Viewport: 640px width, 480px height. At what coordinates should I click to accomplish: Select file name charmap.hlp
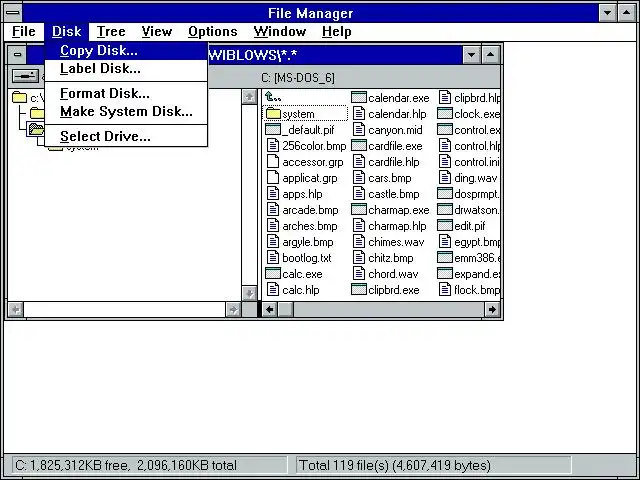pyautogui.click(x=397, y=226)
